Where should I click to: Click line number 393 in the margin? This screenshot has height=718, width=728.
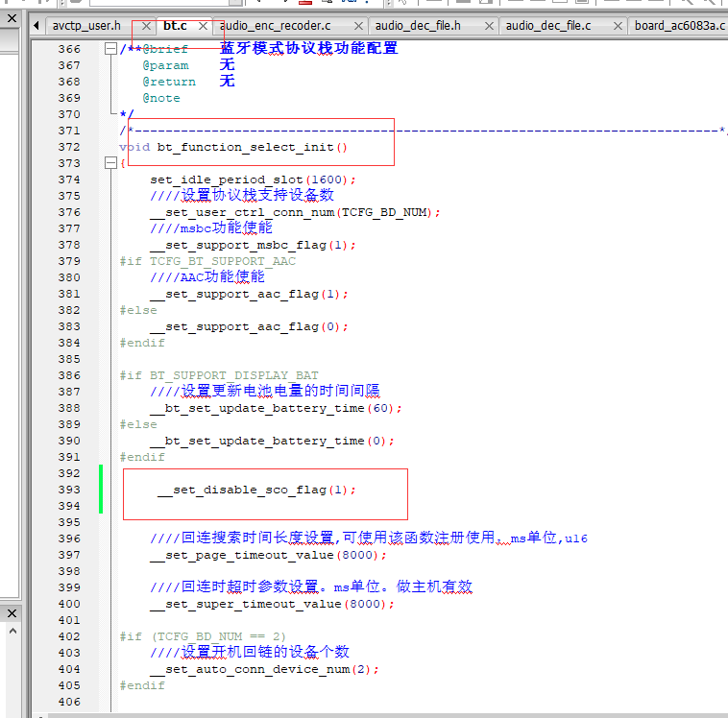(x=69, y=490)
